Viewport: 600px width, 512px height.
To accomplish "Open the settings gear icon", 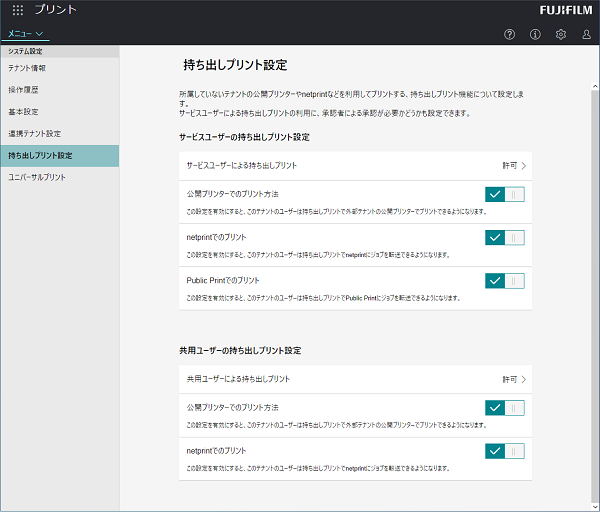I will [x=561, y=34].
